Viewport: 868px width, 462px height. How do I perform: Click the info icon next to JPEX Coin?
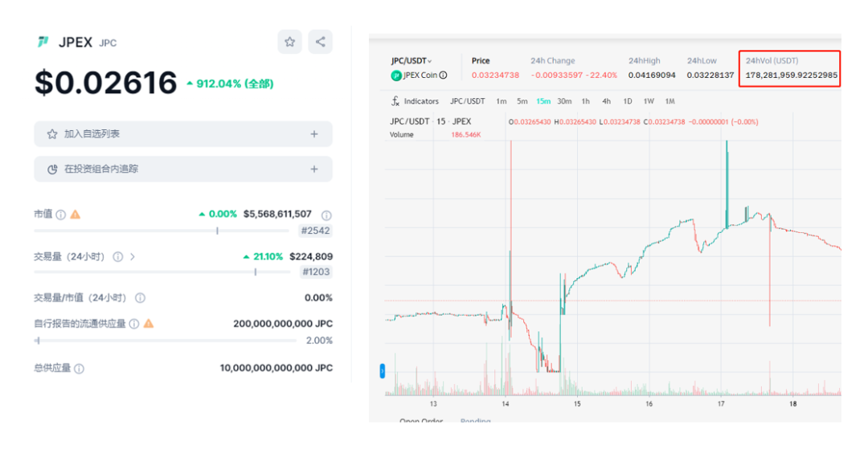click(443, 76)
